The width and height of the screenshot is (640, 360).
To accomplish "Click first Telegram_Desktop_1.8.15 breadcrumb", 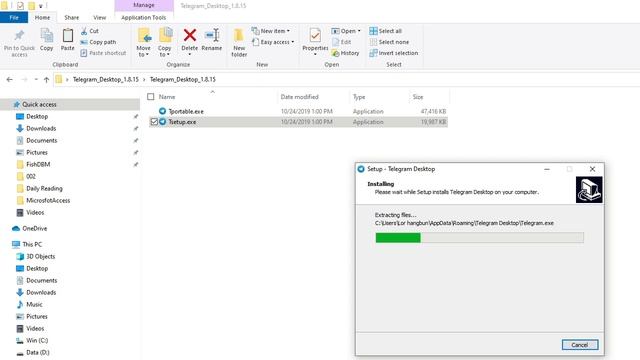I will (x=106, y=80).
